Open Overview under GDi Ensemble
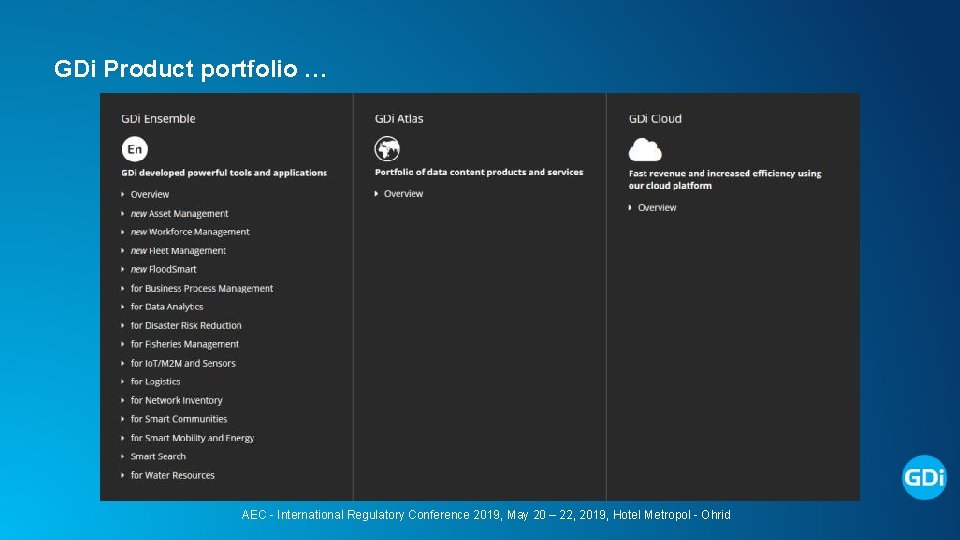960x540 pixels. 149,194
